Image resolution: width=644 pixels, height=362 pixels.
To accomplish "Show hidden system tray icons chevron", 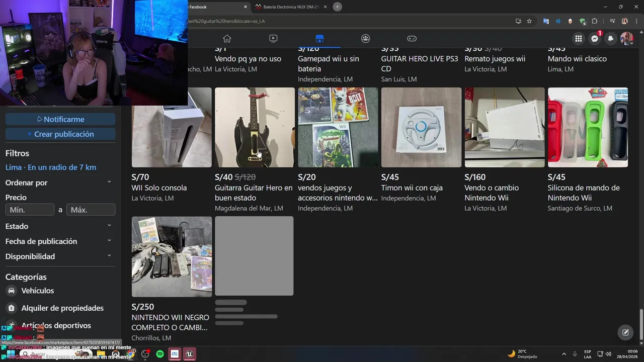I will [x=564, y=354].
